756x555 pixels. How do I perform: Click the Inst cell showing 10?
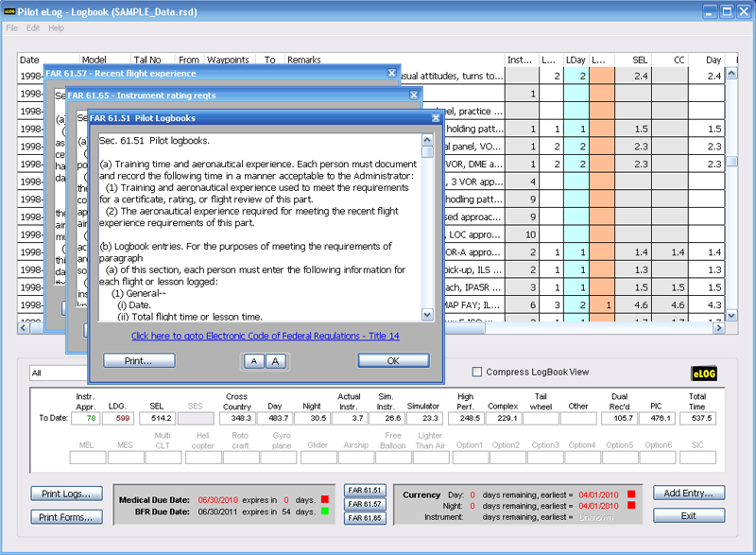coord(523,234)
